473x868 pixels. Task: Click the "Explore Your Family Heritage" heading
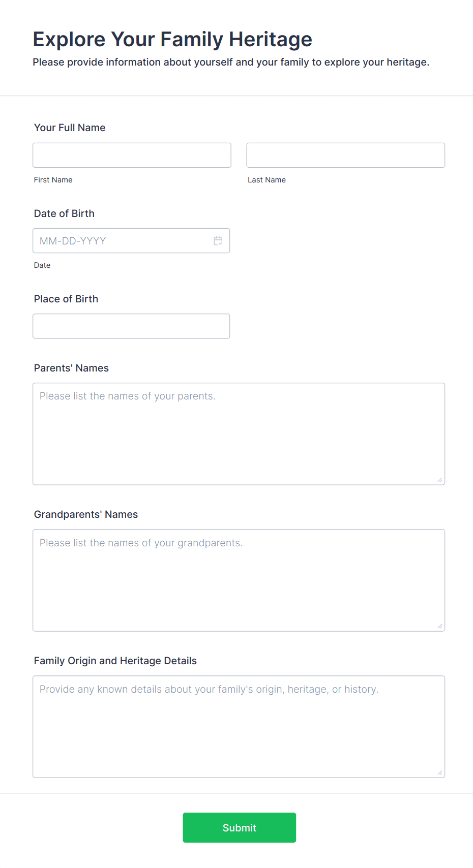172,39
